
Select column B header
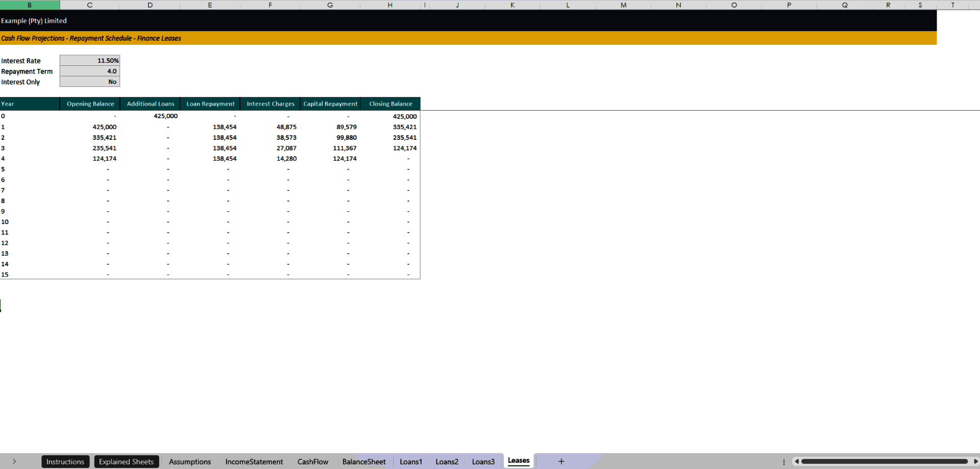[x=30, y=5]
